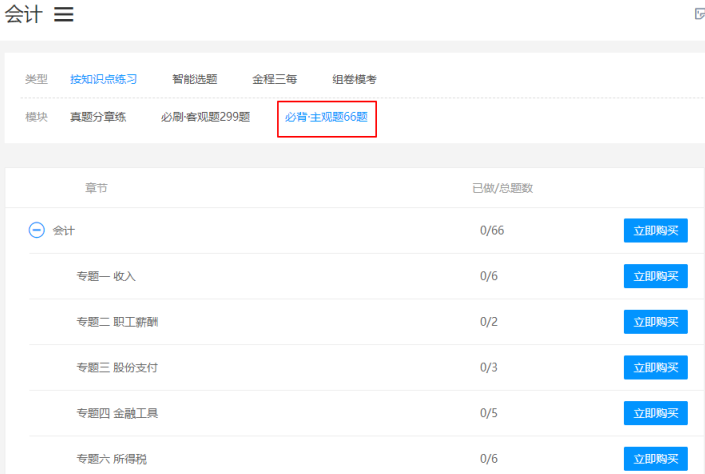Select the 组卷模考 tab
The height and width of the screenshot is (474, 705).
tap(354, 79)
